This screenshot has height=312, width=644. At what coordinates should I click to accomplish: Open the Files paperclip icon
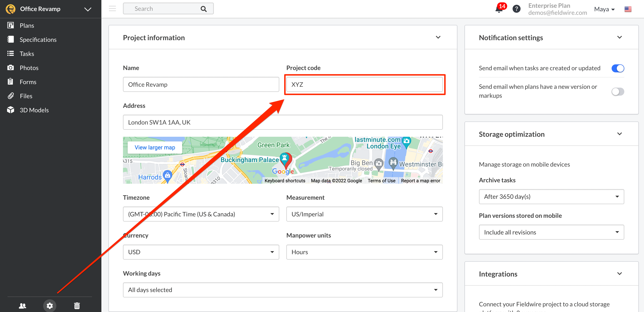point(11,96)
